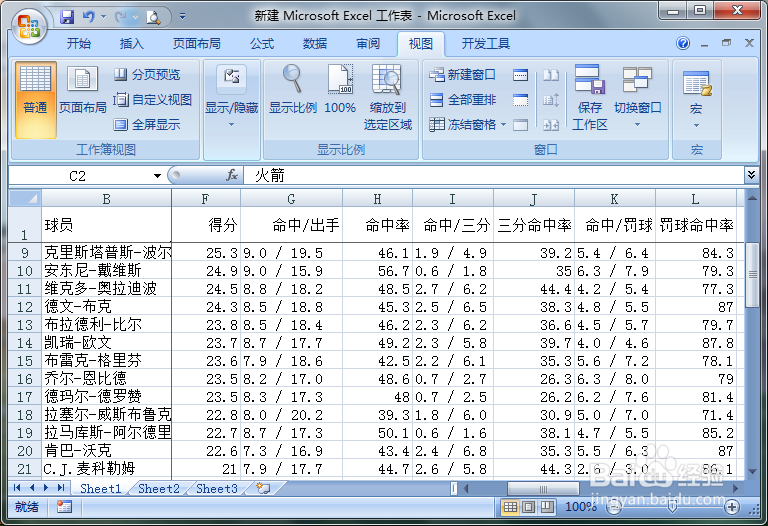Open the 公式 (Formulas) tab
This screenshot has width=768, height=526.
tap(262, 44)
